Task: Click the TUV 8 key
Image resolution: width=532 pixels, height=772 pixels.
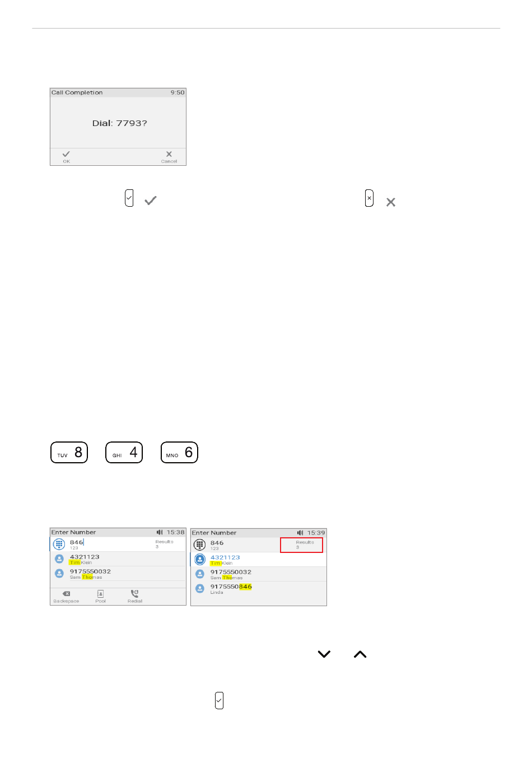Action: pyautogui.click(x=69, y=453)
